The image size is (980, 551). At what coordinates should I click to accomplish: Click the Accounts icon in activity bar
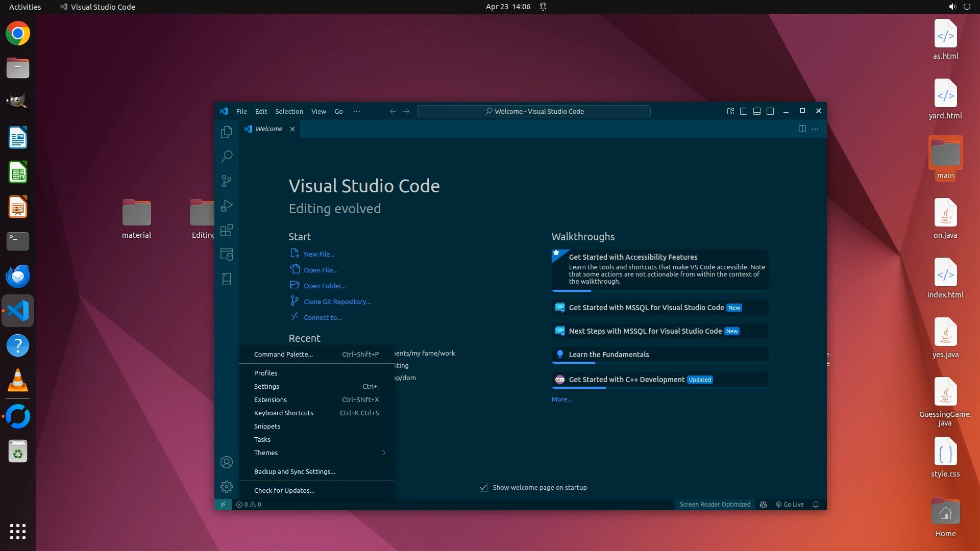(227, 462)
